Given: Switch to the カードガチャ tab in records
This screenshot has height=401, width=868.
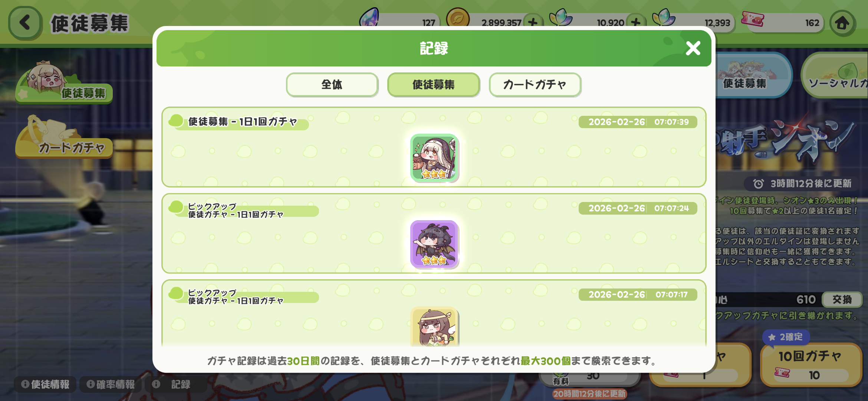Looking at the screenshot, I should pos(535,85).
